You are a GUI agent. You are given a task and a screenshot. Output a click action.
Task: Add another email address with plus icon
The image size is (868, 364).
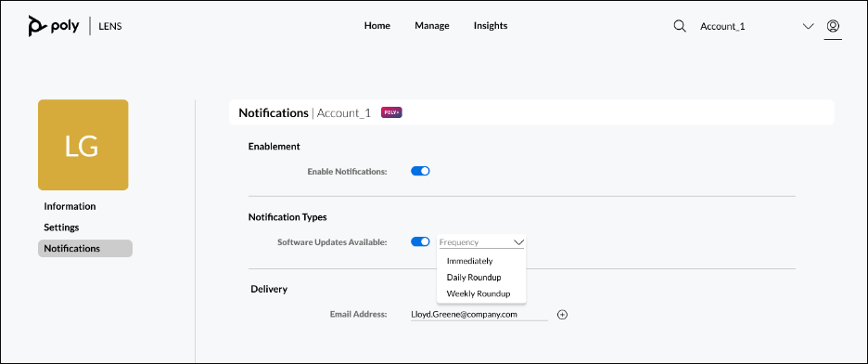click(562, 315)
